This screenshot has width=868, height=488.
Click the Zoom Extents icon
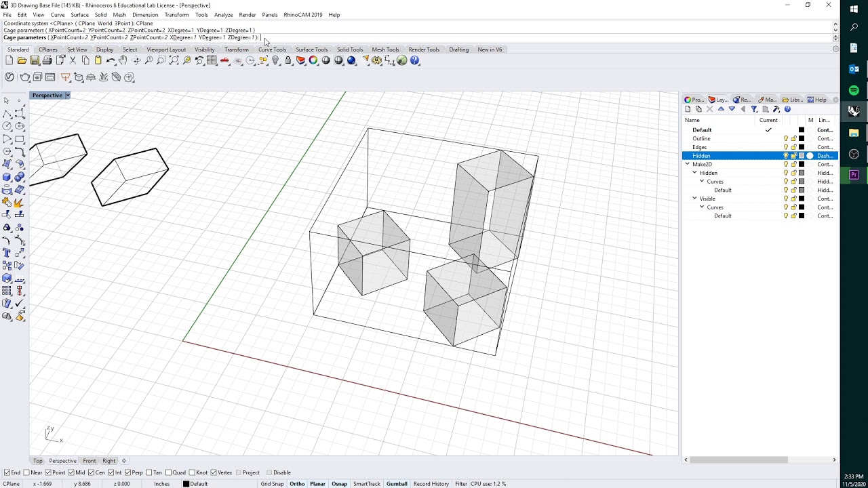(x=174, y=60)
